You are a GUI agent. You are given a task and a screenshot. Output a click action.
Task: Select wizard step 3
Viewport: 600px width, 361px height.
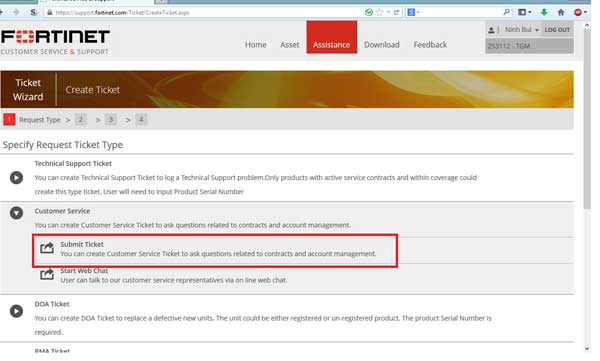coord(111,119)
